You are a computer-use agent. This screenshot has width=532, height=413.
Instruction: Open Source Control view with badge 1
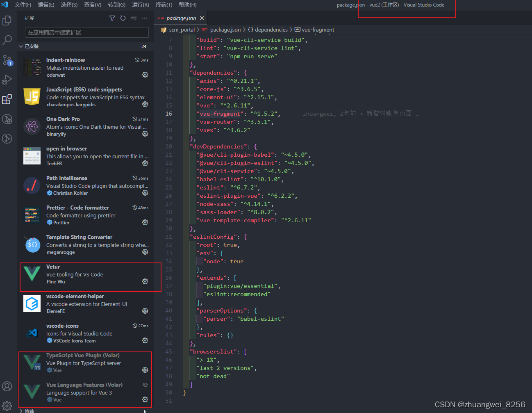coord(7,60)
